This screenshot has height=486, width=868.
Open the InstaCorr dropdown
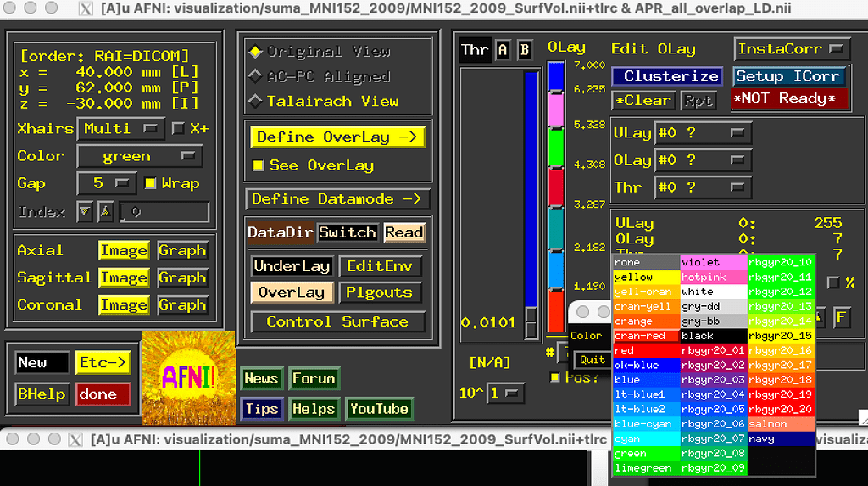click(792, 49)
